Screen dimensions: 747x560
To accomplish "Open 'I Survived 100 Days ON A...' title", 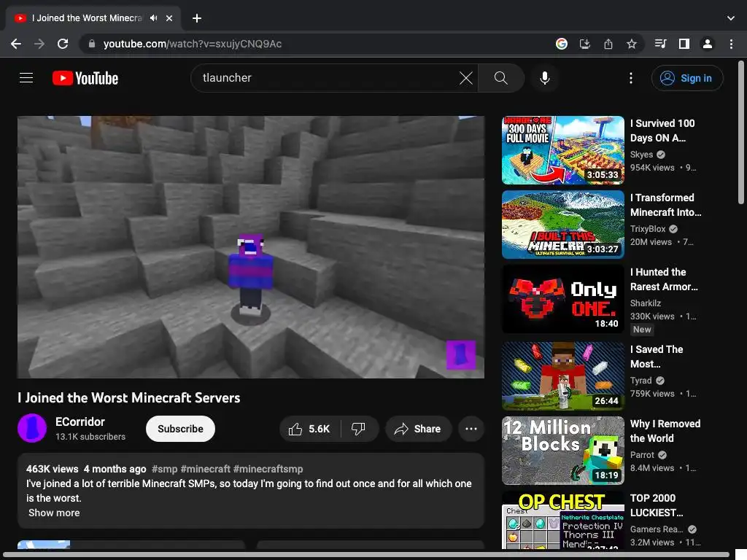I will [x=662, y=131].
